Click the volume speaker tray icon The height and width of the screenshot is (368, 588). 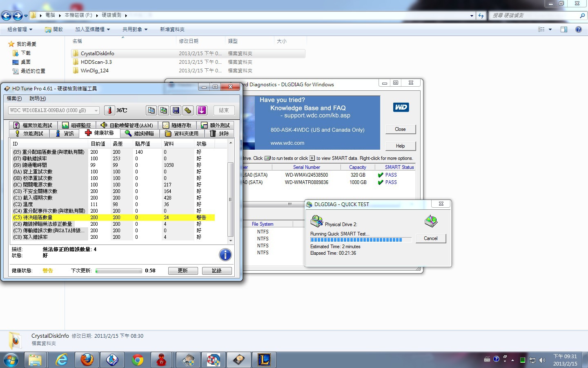pyautogui.click(x=542, y=360)
